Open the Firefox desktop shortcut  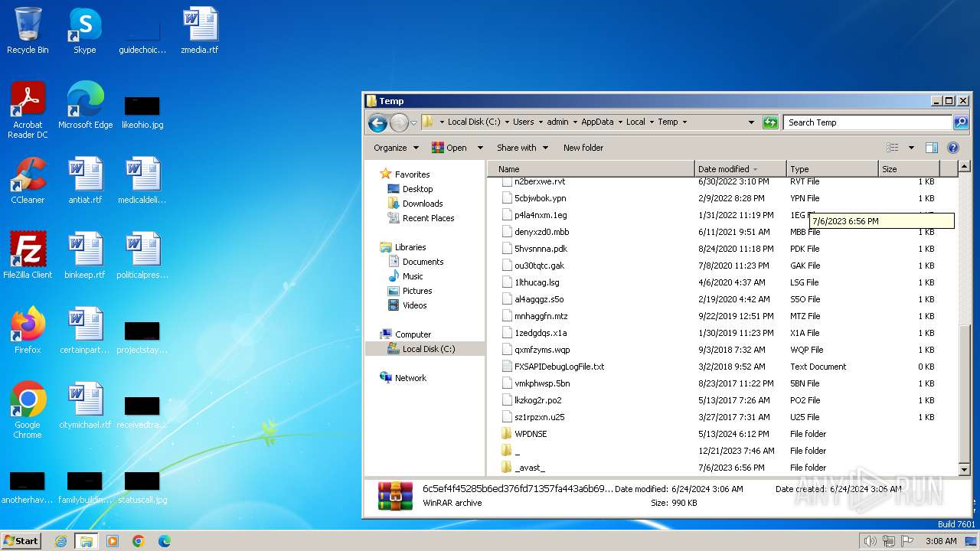coord(28,331)
